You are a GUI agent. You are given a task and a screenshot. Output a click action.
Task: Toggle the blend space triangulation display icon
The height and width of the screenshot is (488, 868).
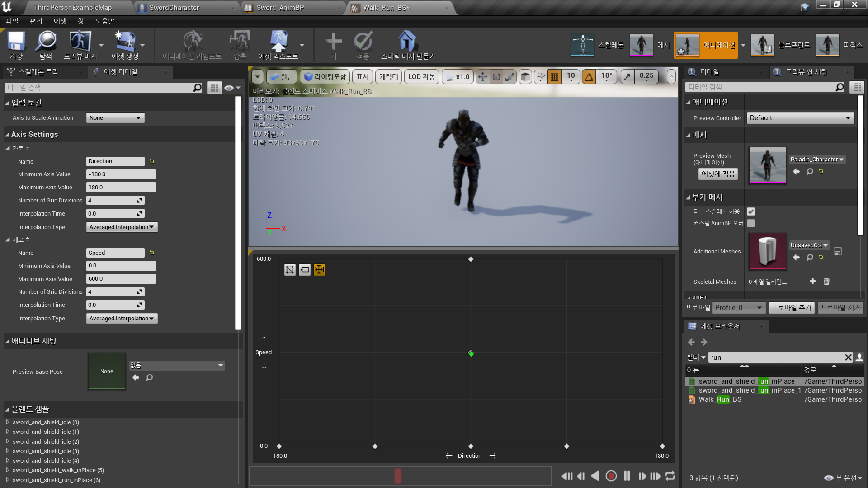(x=290, y=270)
